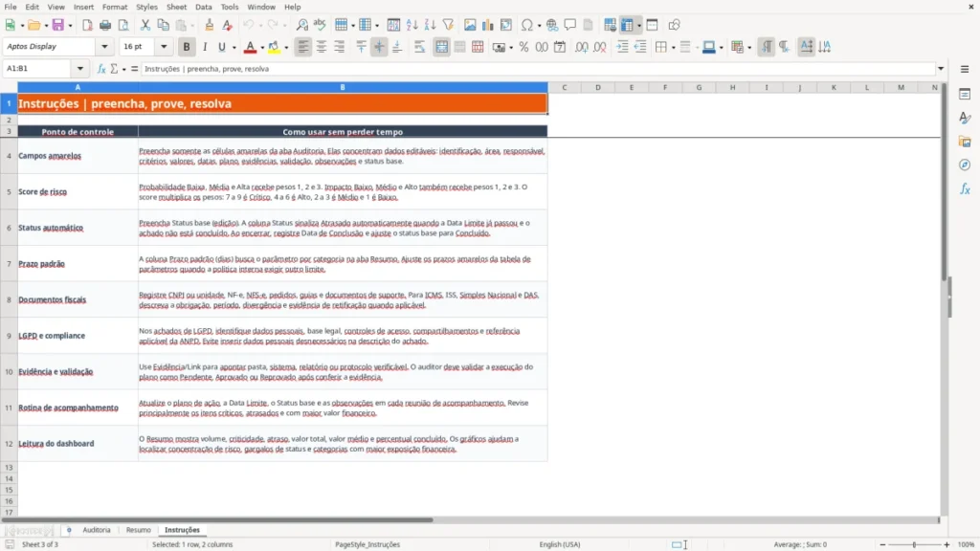
Task: Toggle bold formatting
Action: 187,47
